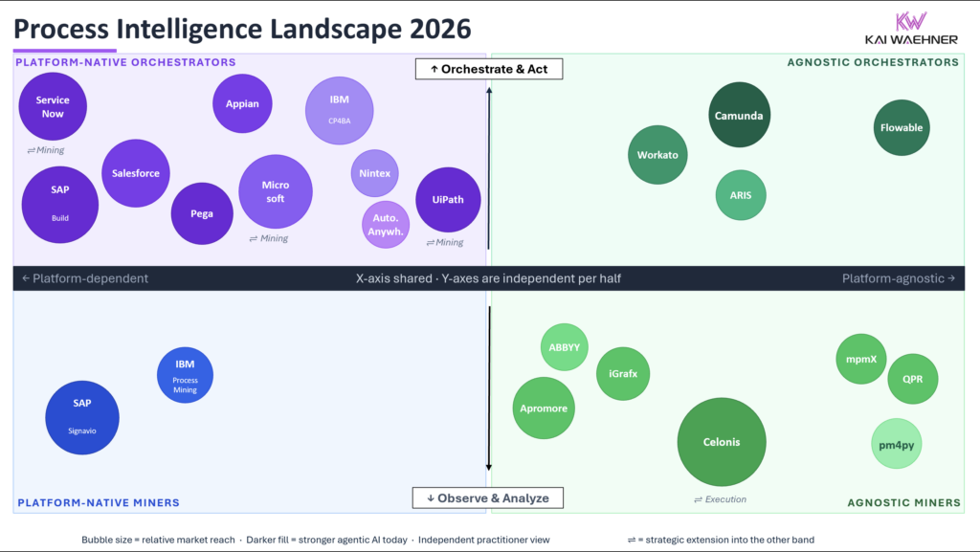Screen dimensions: 980x552
Task: Click the AGNOSTIC ORCHESTRATORS heading
Action: pos(873,62)
